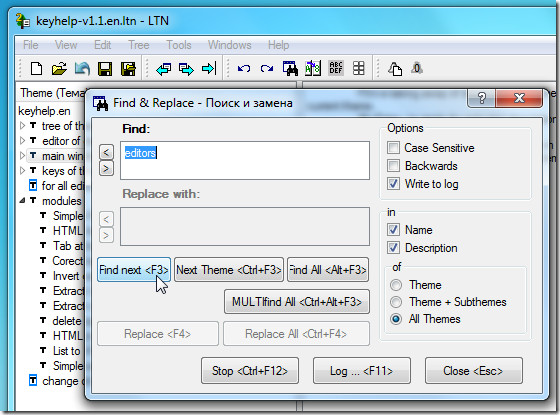560x415 pixels.
Task: Open file with folder toolbar icon
Action: [59, 68]
